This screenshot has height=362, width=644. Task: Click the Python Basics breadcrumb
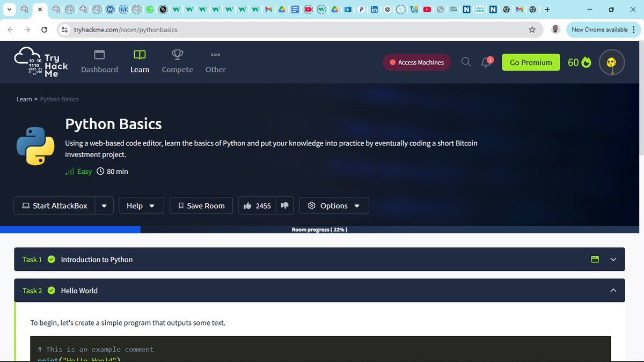(60, 99)
